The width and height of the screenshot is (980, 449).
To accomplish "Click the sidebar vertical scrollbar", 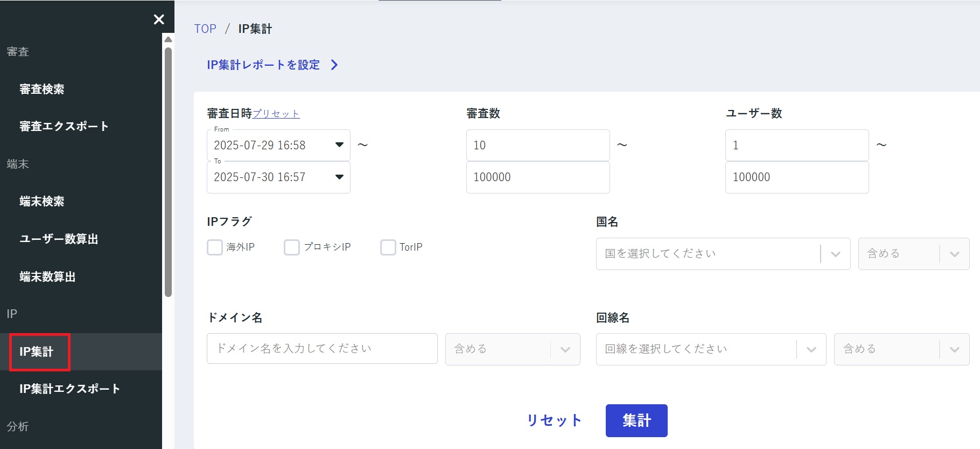I will pos(168,172).
